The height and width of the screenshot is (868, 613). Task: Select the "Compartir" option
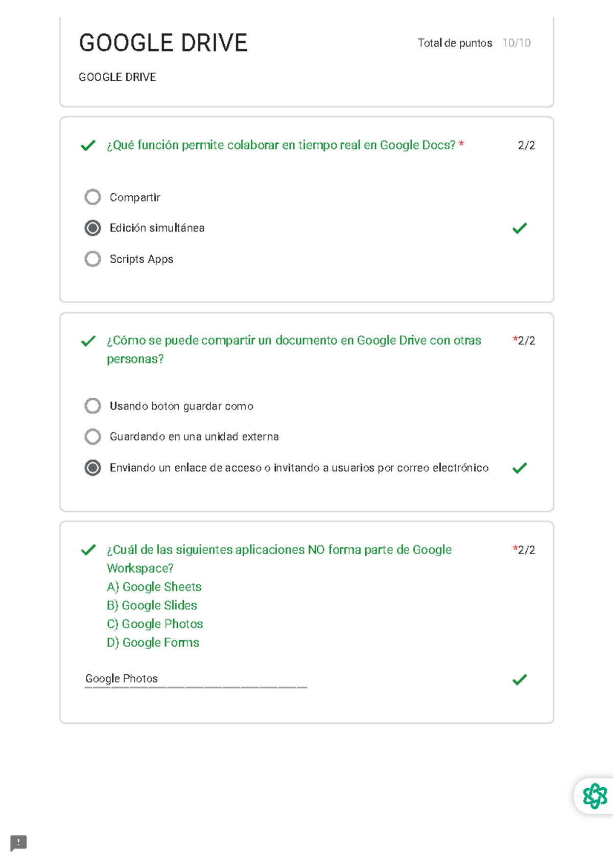tap(92, 197)
